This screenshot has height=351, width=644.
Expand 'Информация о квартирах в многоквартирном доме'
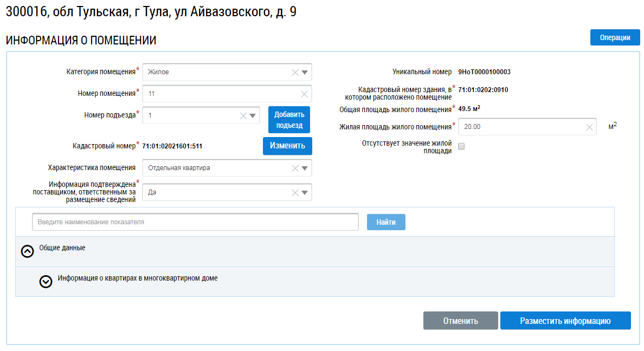coord(46,282)
